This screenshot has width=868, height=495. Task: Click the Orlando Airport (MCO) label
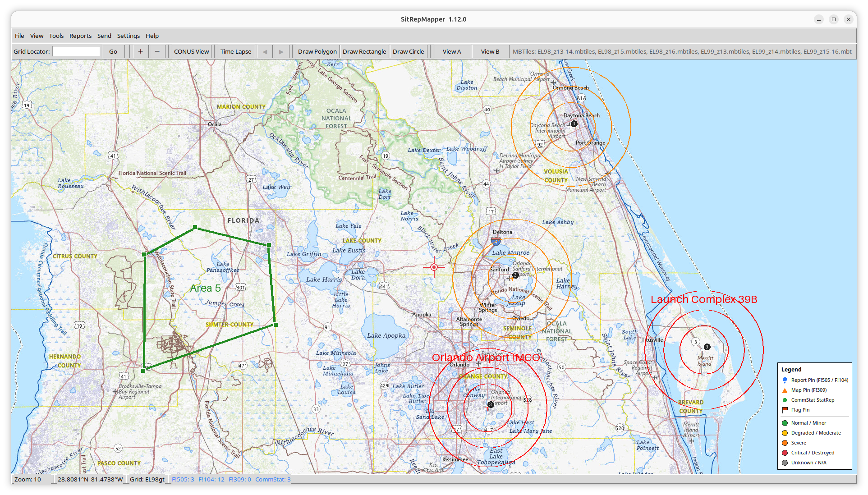pyautogui.click(x=487, y=357)
